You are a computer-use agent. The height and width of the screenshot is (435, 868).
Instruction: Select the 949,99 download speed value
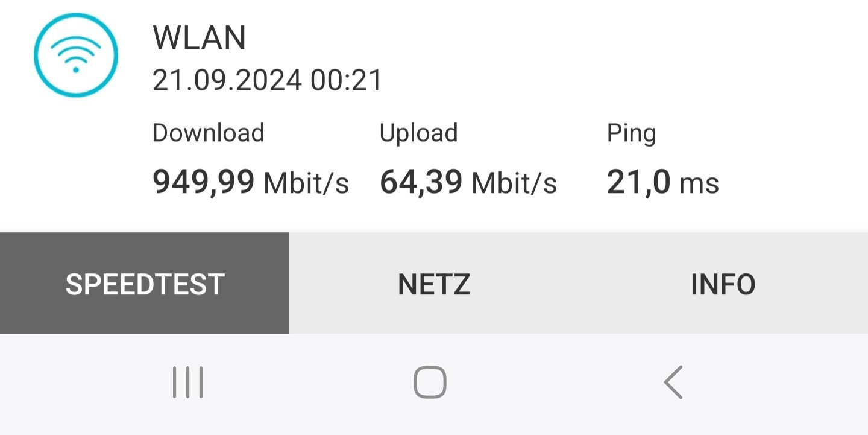click(x=203, y=182)
